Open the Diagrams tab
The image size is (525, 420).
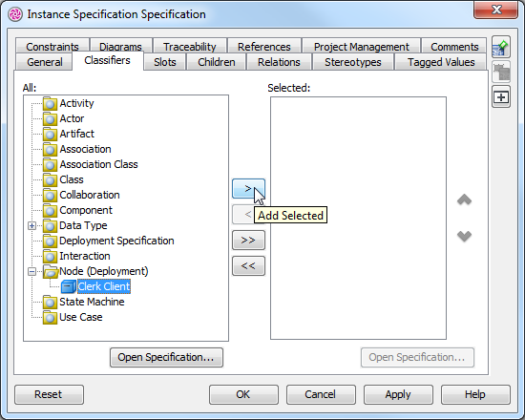[x=120, y=47]
